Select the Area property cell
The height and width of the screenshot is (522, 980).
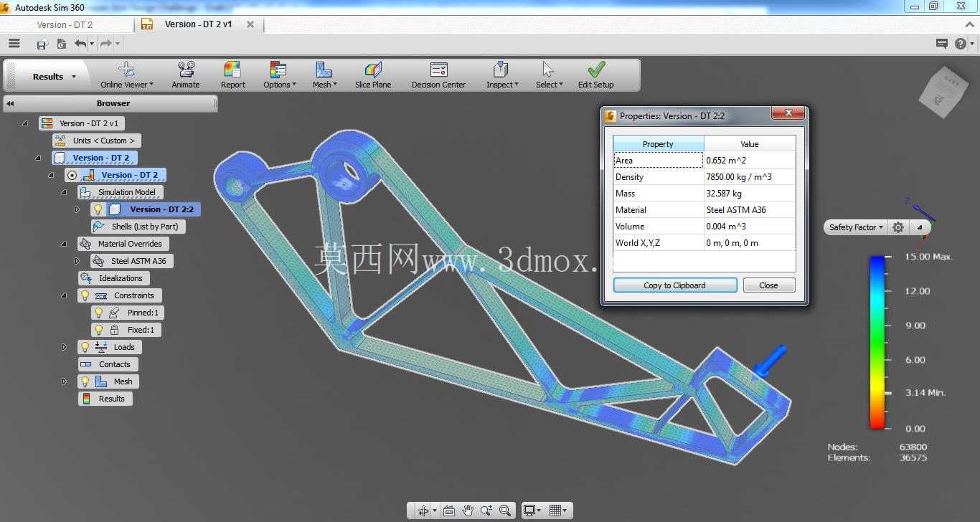(658, 160)
